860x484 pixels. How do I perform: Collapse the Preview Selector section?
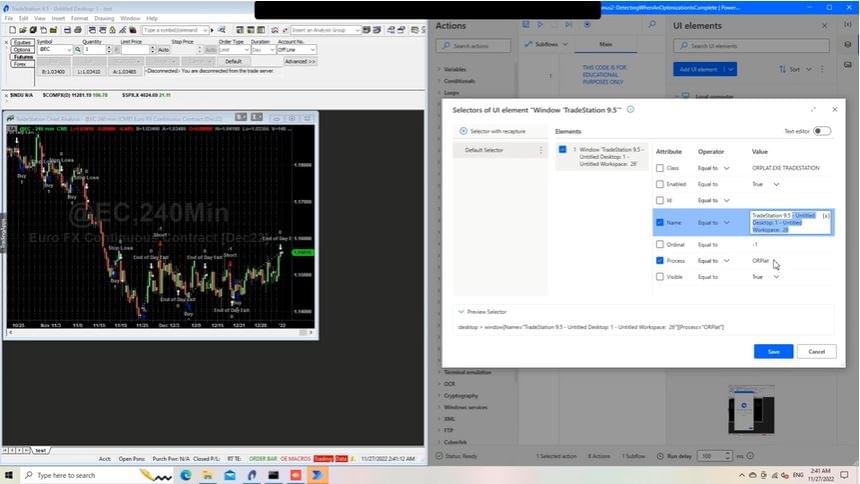[x=461, y=312]
